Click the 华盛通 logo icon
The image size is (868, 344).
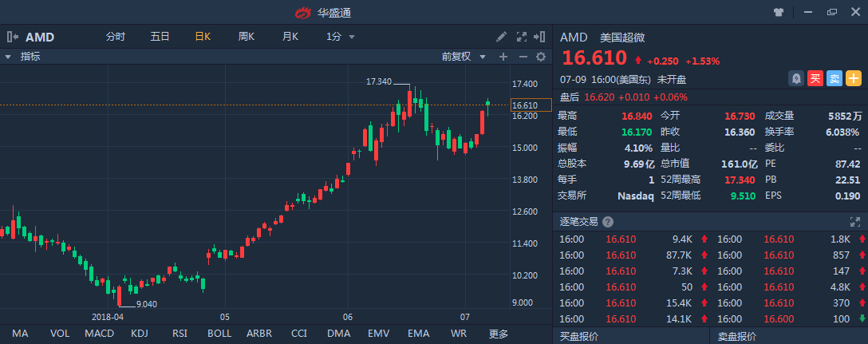pyautogui.click(x=303, y=12)
